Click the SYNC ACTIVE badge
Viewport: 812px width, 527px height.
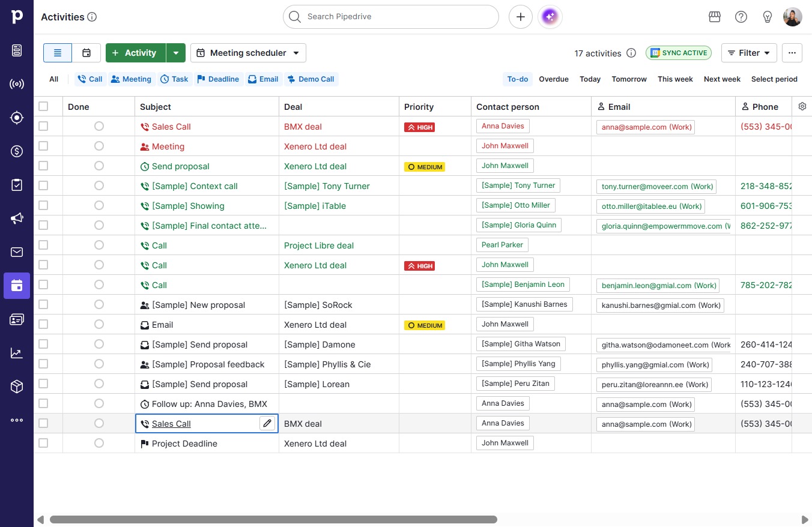(679, 53)
